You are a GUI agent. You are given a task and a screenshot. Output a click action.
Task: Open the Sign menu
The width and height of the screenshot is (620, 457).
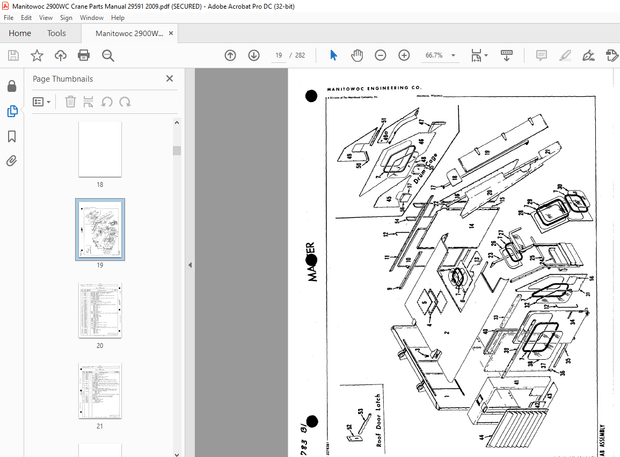[66, 18]
